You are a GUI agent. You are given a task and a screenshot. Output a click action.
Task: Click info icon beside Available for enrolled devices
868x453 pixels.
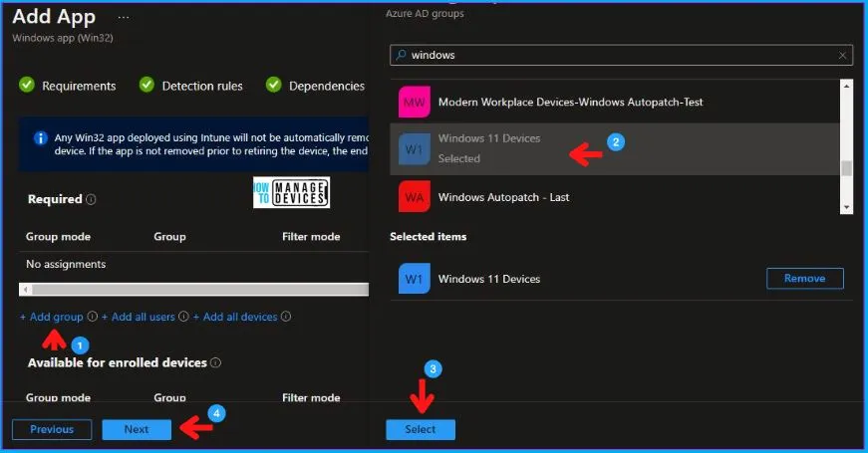[216, 362]
